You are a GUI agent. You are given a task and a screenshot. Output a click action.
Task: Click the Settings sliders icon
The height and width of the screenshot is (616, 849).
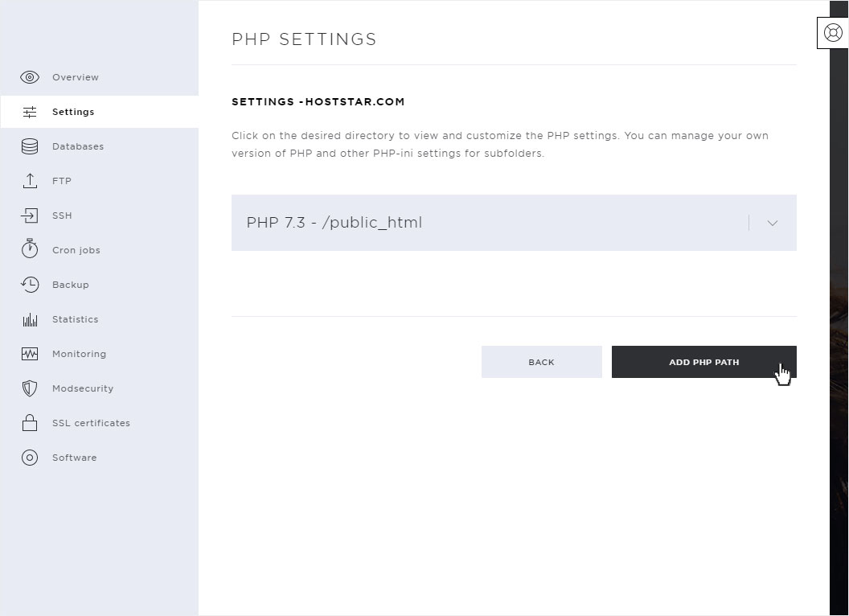(30, 112)
